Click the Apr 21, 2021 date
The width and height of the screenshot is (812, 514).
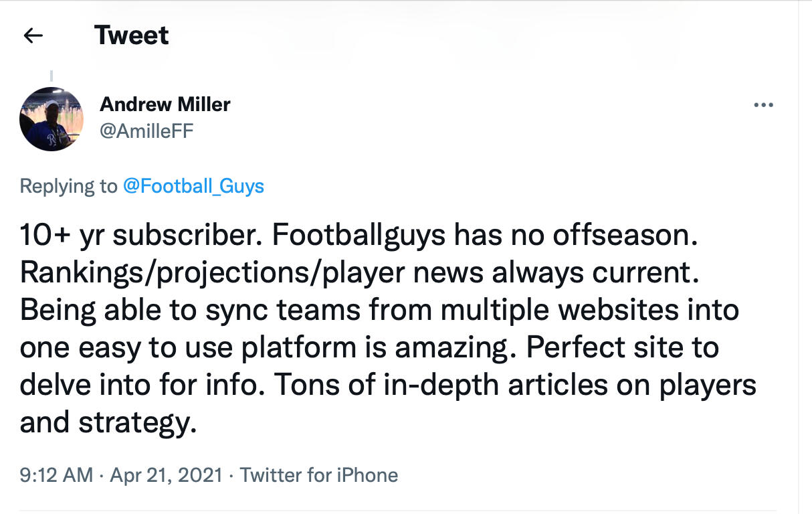click(166, 475)
